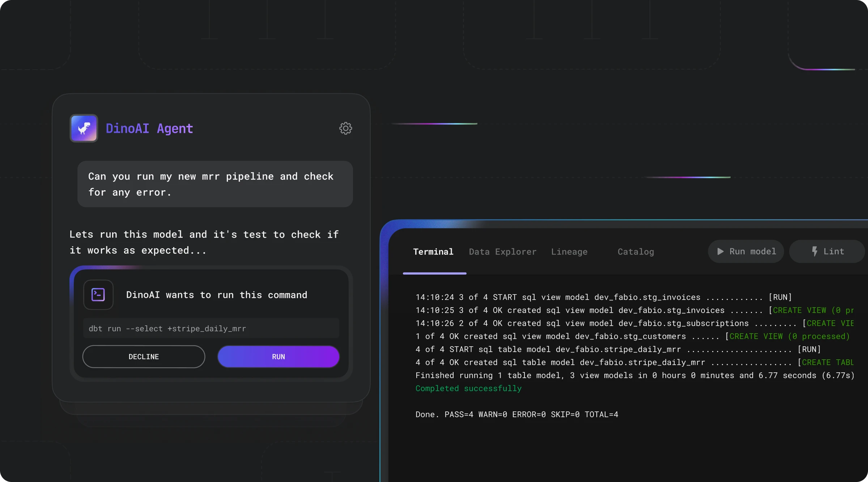The image size is (868, 482).
Task: Go to the Catalog tab
Action: (635, 251)
